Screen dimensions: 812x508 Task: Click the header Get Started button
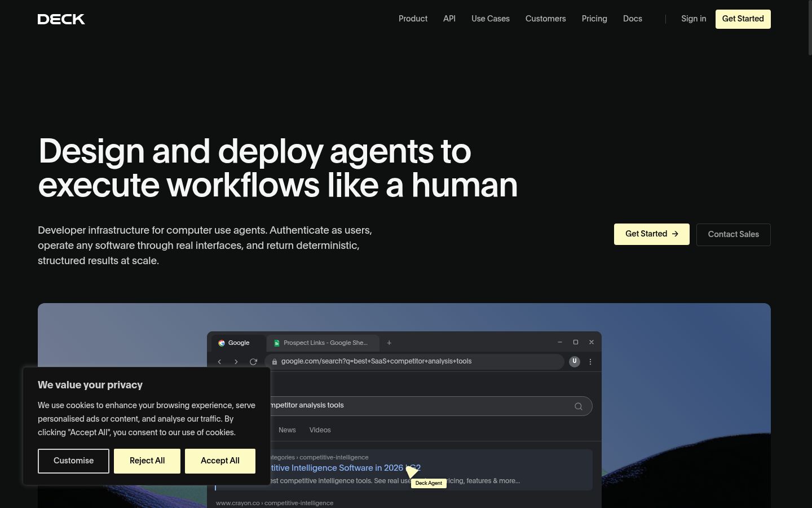coord(743,19)
